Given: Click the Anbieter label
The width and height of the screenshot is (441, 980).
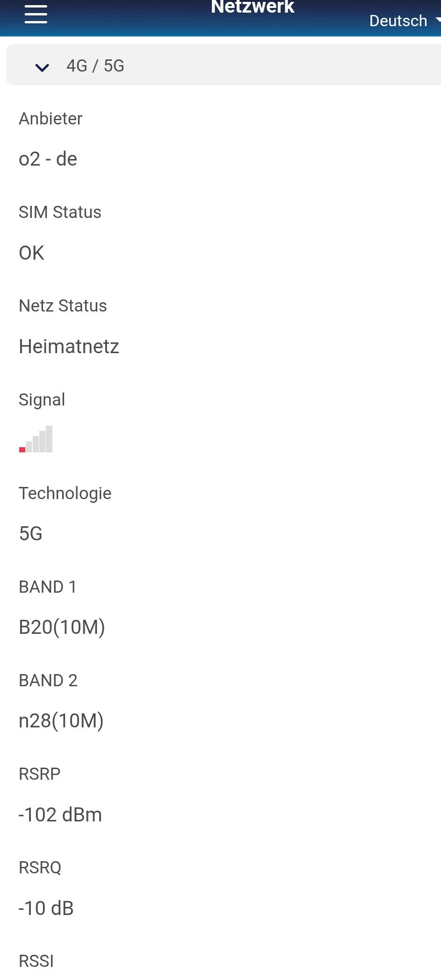Looking at the screenshot, I should pos(51,119).
